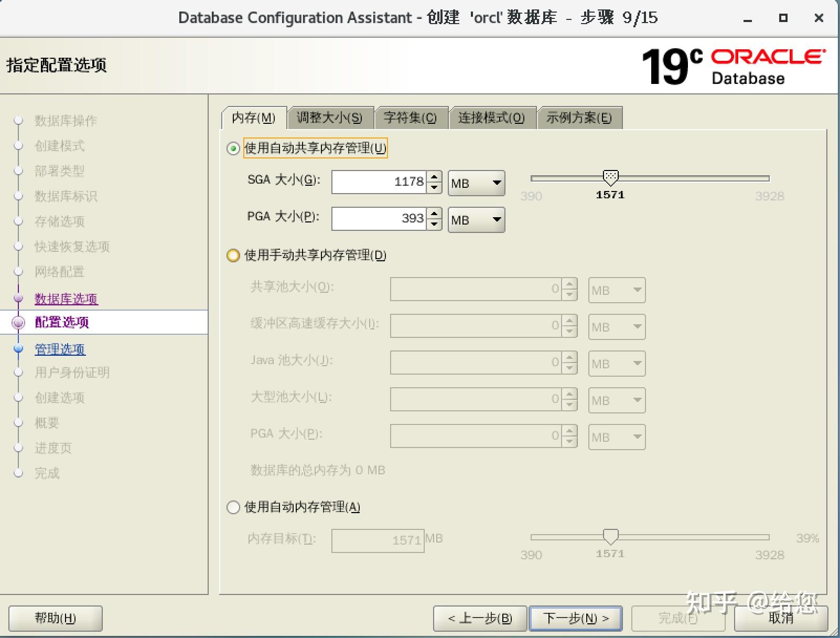Image resolution: width=840 pixels, height=638 pixels.
Task: Select 使用自动共享内存管理 option
Action: [x=232, y=148]
